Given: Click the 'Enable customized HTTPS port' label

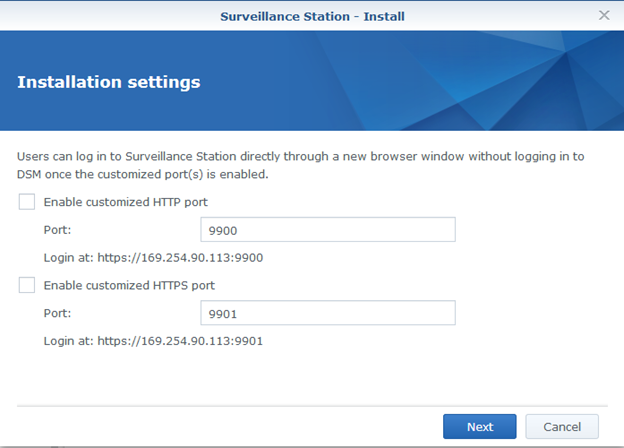Looking at the screenshot, I should [x=129, y=285].
